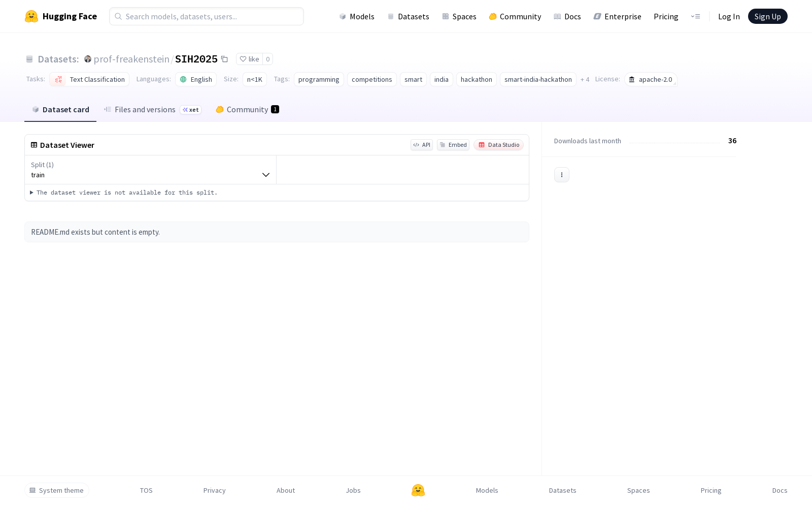Go to Spaces in top navigation
This screenshot has height=508, width=812.
(x=459, y=16)
